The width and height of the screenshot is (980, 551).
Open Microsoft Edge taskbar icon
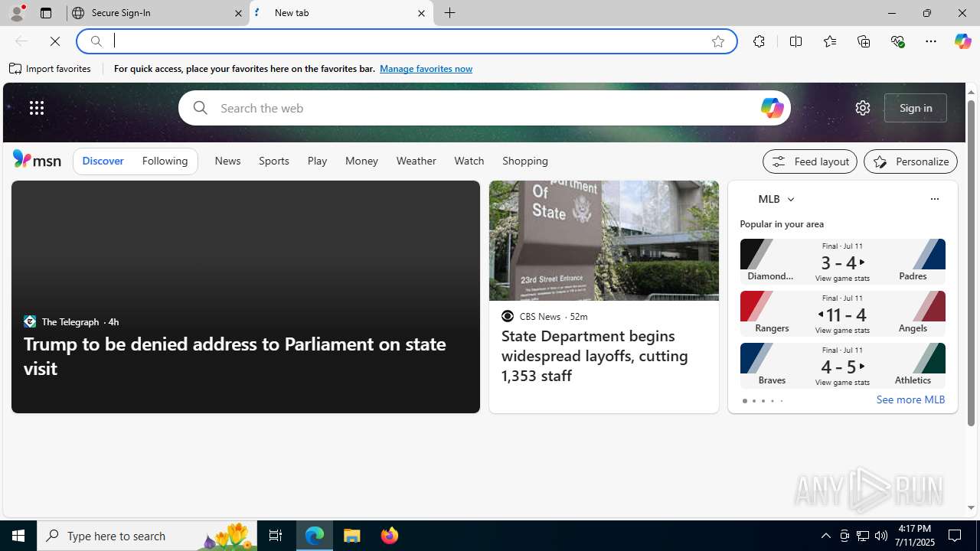click(x=315, y=536)
